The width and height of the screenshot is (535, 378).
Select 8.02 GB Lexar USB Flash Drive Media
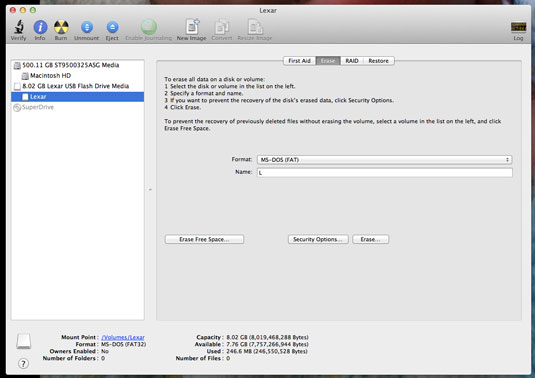(78, 86)
